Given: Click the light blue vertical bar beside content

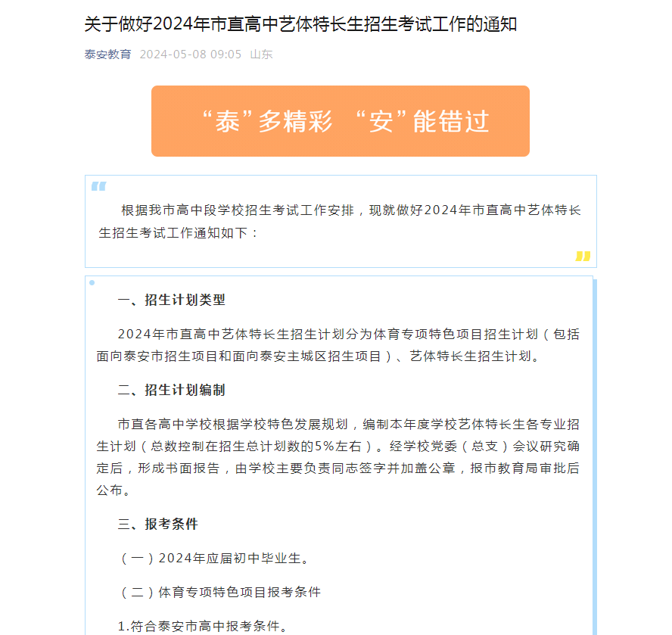Looking at the screenshot, I should click(595, 457).
